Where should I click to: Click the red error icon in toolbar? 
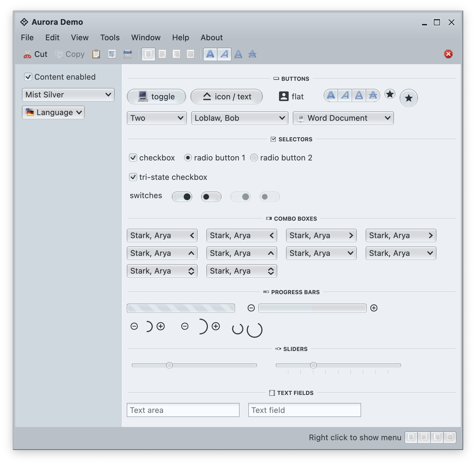(448, 54)
